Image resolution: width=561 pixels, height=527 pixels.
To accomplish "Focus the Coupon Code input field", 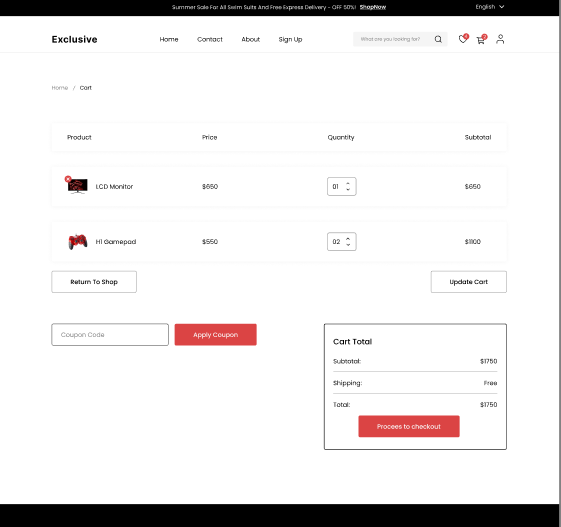I will pyautogui.click(x=110, y=335).
